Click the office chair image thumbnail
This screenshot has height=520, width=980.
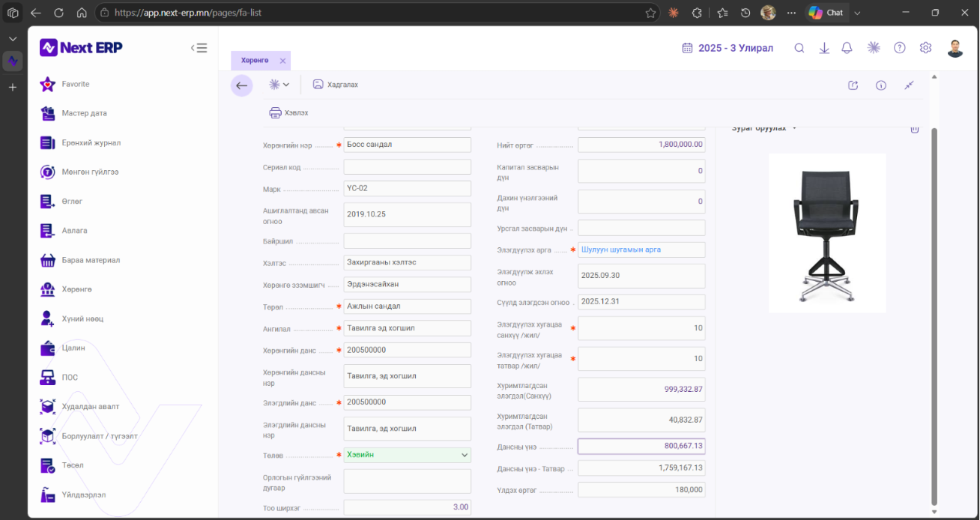(827, 233)
